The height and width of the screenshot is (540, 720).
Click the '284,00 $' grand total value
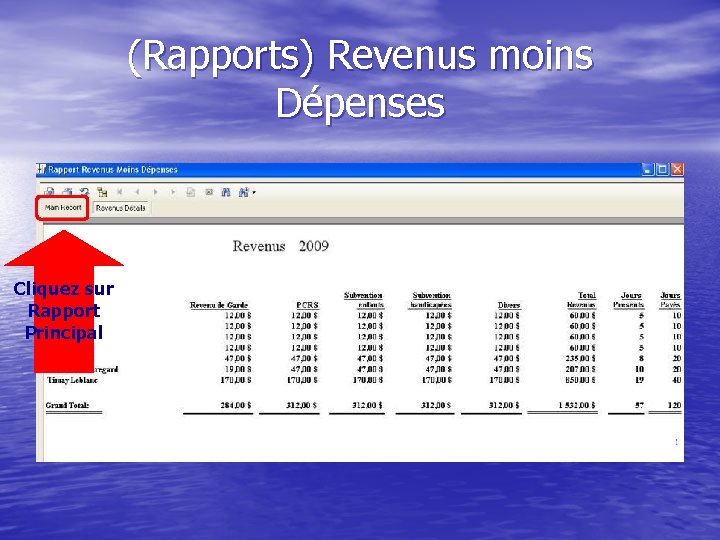[x=236, y=405]
